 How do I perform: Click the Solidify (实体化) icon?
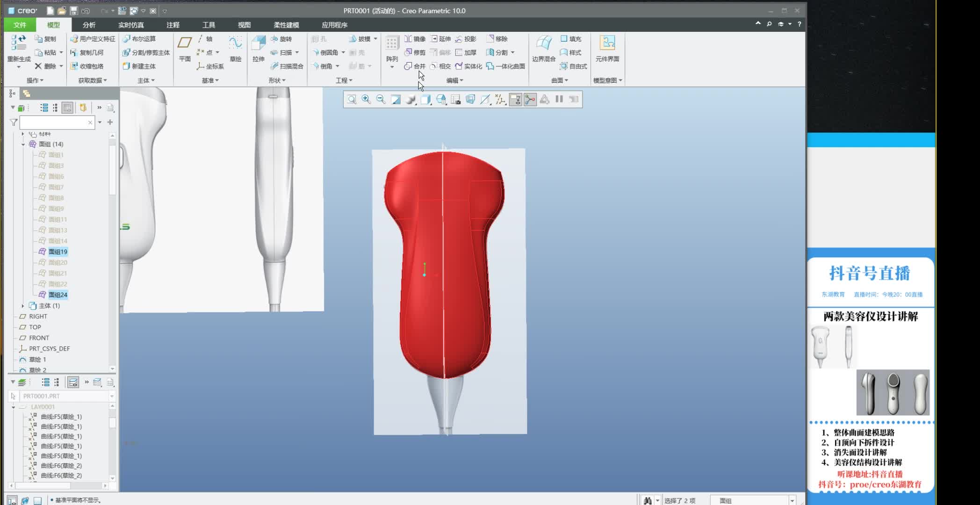click(468, 66)
